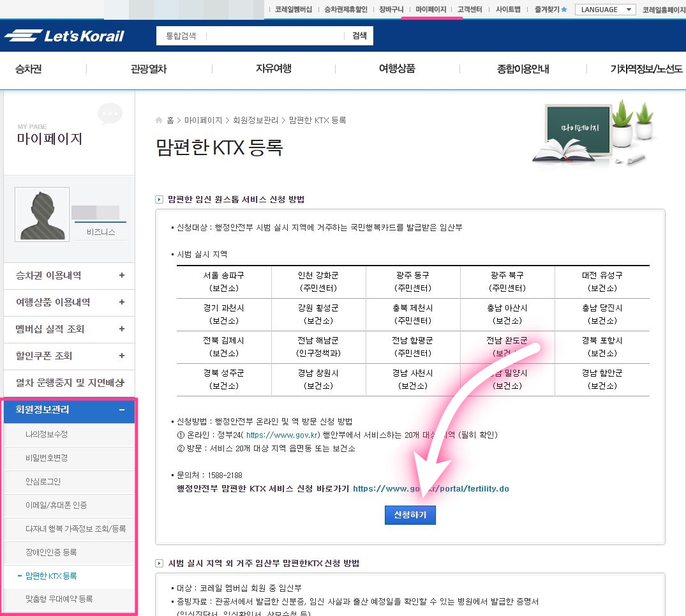Viewport: 686px width, 616px height.
Task: Expand the 멤버십 실적 조회 menu
Action: point(69,329)
